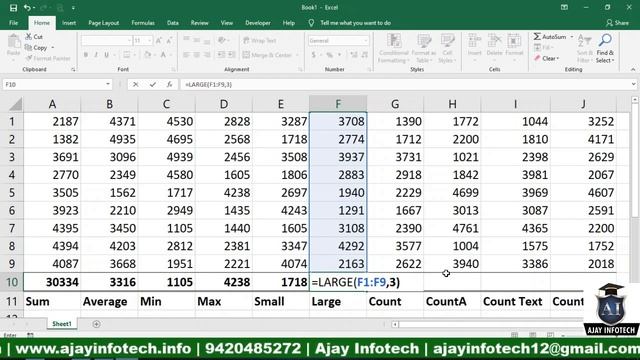Click the Insert cells icon

(x=474, y=41)
